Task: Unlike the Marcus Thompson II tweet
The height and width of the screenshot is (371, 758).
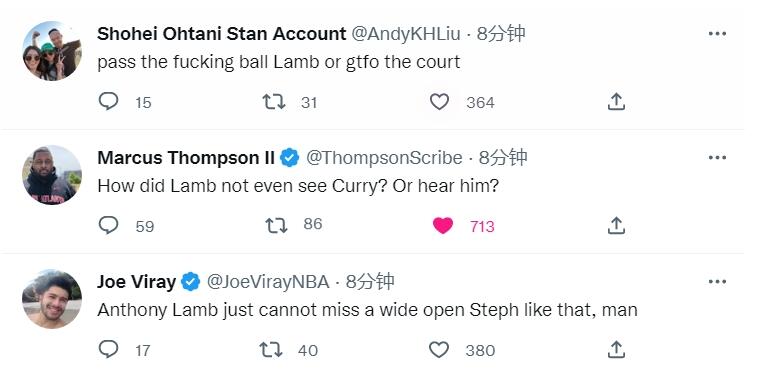Action: coord(443,225)
